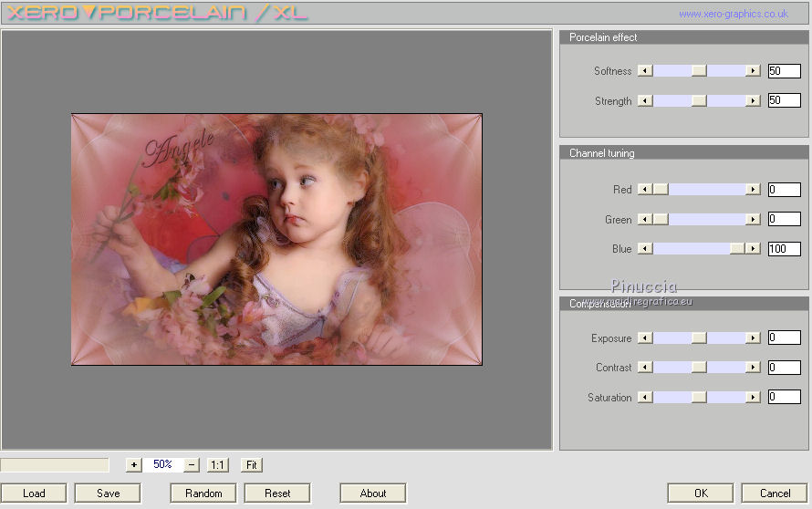
Task: Click the 50% zoom level display
Action: [x=162, y=464]
